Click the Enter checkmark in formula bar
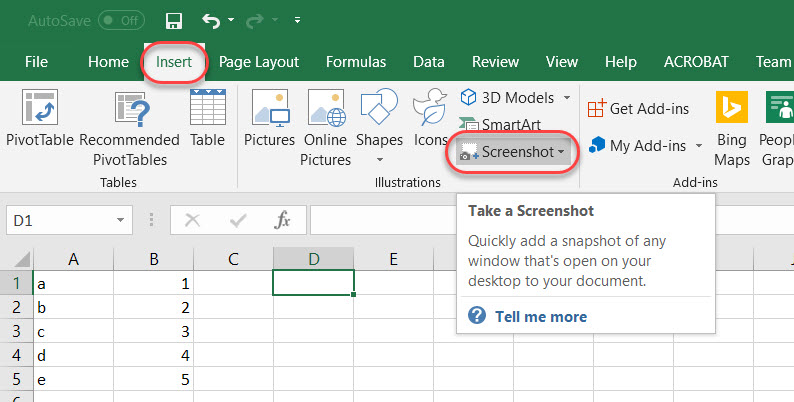794x402 pixels. 238,220
